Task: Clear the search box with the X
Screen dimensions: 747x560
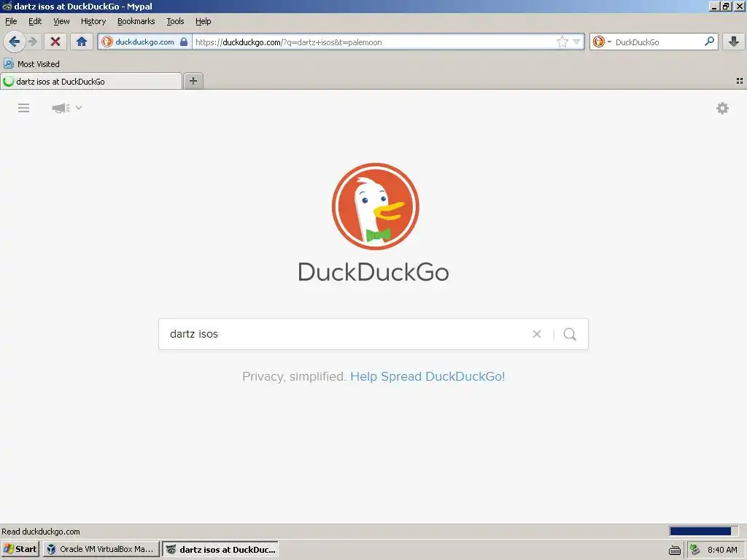Action: point(536,334)
